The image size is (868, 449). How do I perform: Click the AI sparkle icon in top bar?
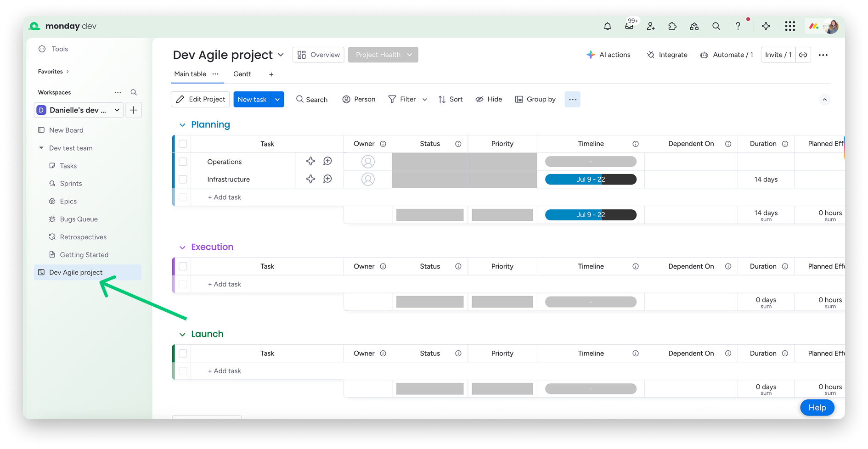(x=766, y=26)
